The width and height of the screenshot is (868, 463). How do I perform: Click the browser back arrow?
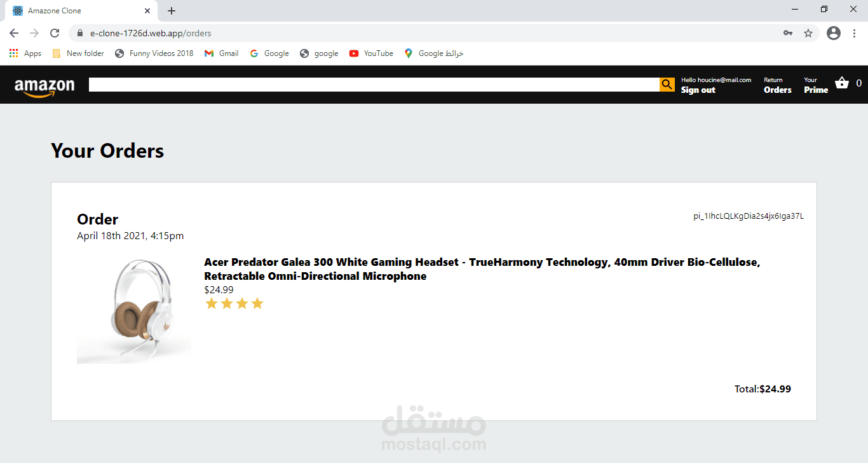pyautogui.click(x=14, y=33)
